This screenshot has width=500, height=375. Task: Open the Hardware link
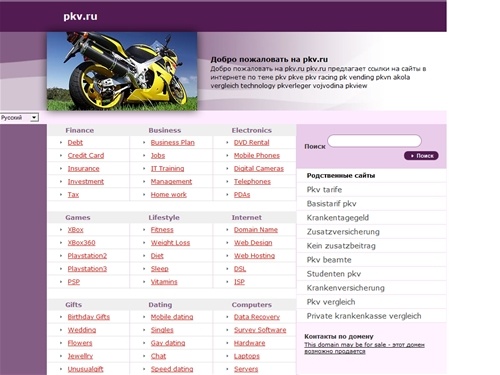click(250, 343)
